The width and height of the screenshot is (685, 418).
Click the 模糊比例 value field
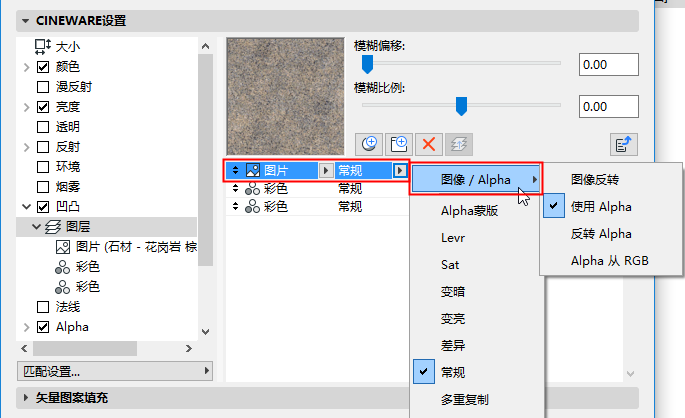coord(609,107)
